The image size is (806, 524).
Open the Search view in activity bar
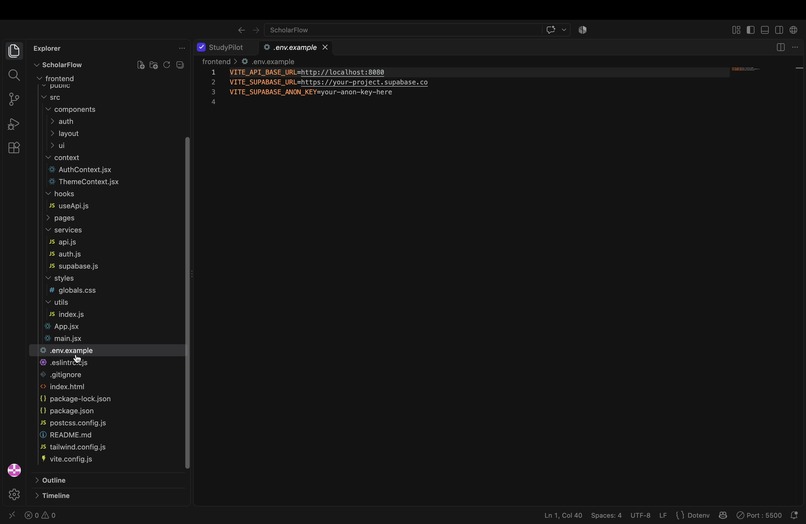coord(14,75)
